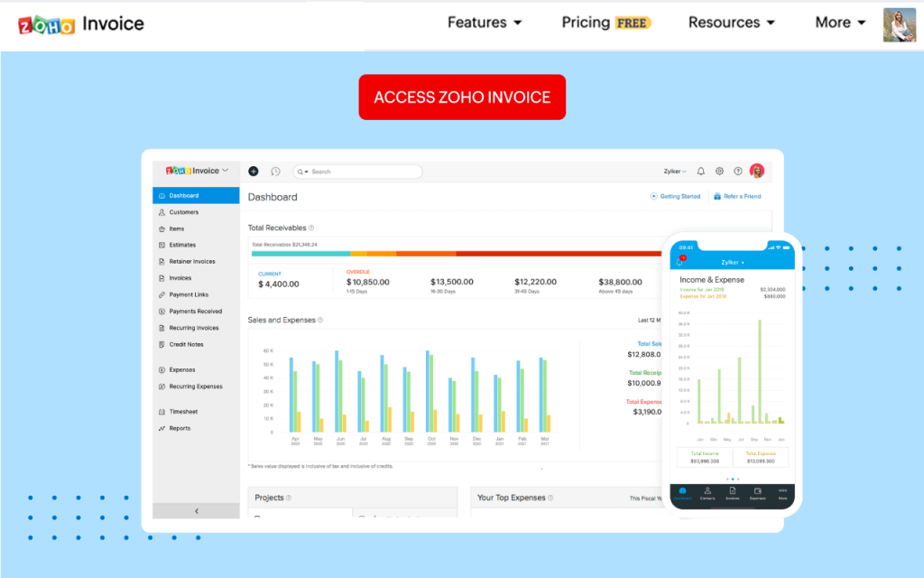The width and height of the screenshot is (924, 578).
Task: Click the help question mark icon
Action: [737, 171]
